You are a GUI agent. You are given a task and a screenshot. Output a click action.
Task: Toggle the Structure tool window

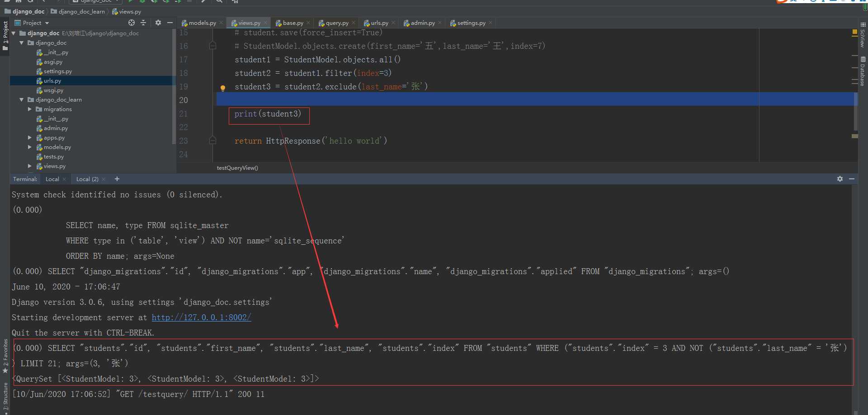click(5, 397)
